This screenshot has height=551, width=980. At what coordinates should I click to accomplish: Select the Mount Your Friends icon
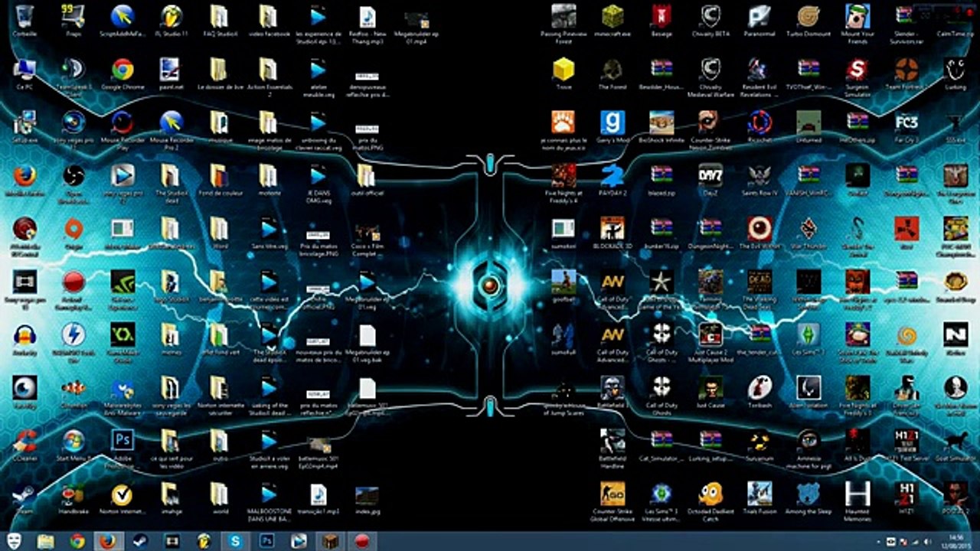(x=857, y=16)
